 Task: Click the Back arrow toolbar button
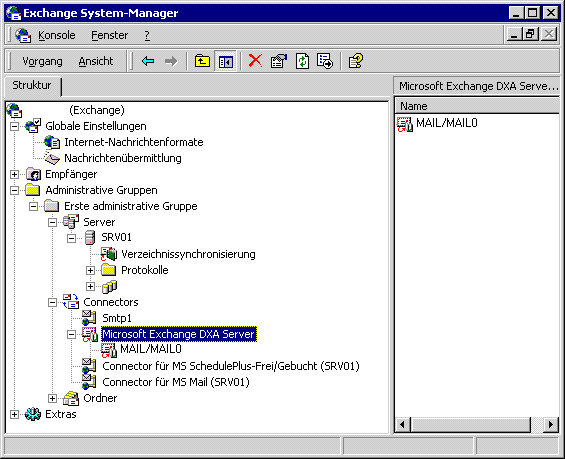pyautogui.click(x=148, y=61)
